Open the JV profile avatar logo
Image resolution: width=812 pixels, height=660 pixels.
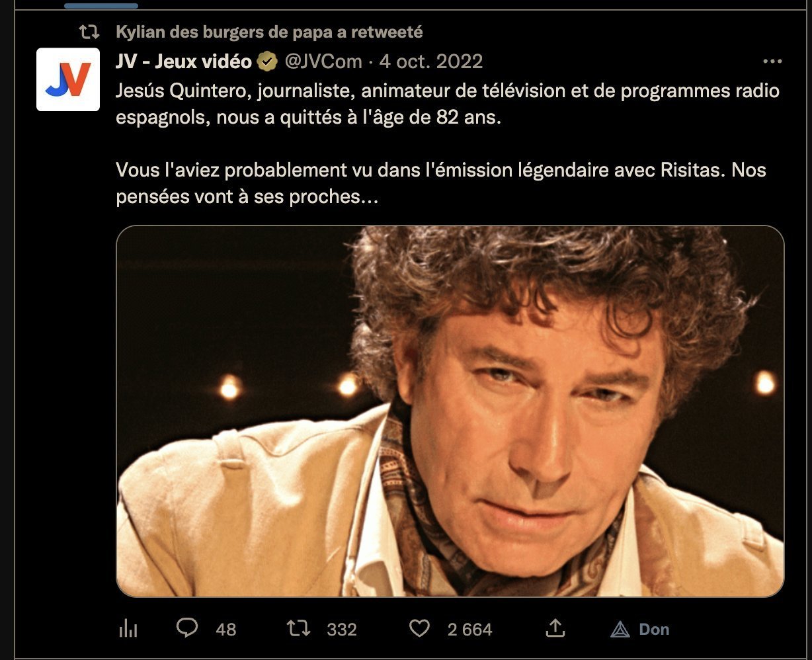point(68,79)
